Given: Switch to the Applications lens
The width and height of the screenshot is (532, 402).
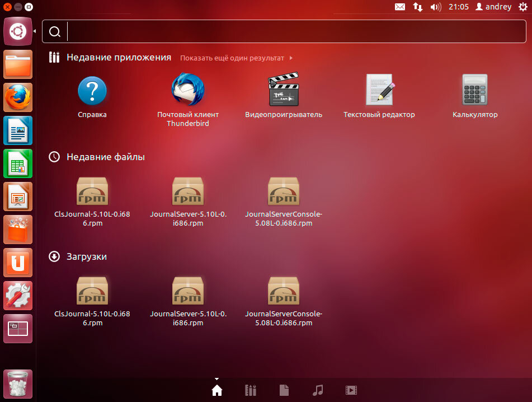Looking at the screenshot, I should pos(251,390).
